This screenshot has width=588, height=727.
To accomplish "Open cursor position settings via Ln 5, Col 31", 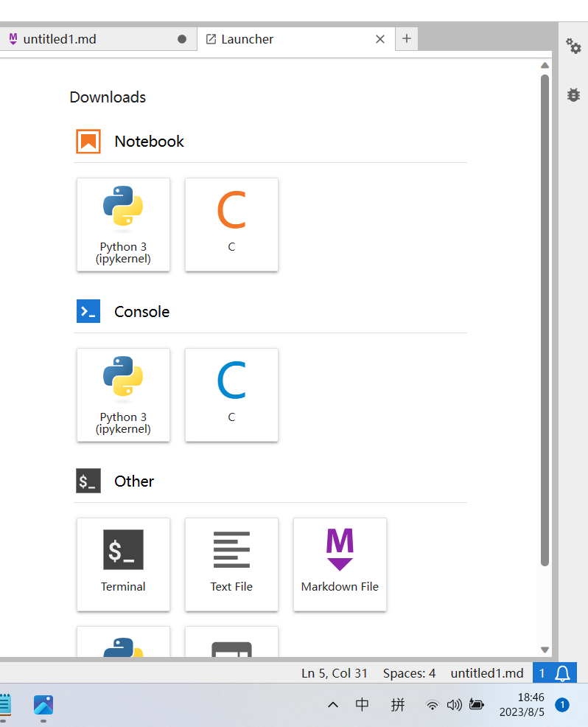I will [x=334, y=672].
